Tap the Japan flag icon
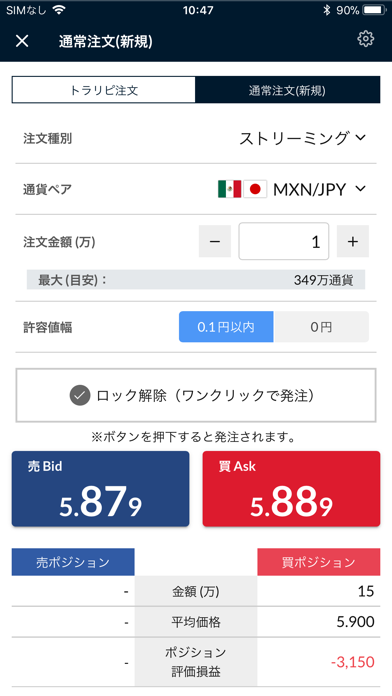This screenshot has height=696, width=392. coord(255,190)
